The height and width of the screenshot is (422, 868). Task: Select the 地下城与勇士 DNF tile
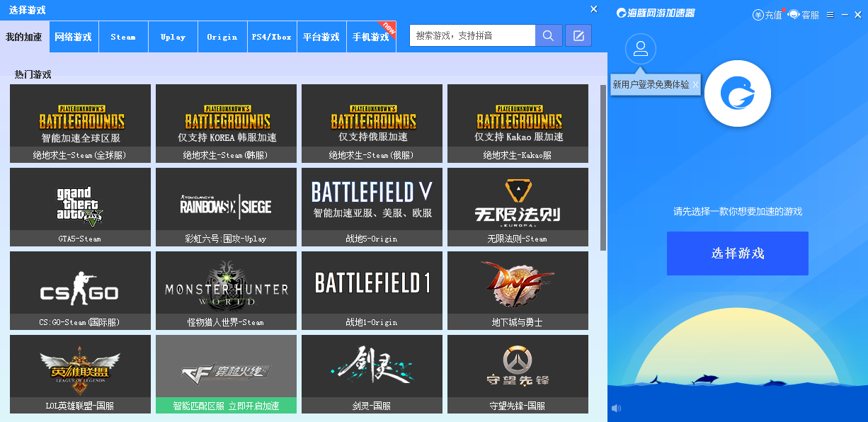[518, 290]
